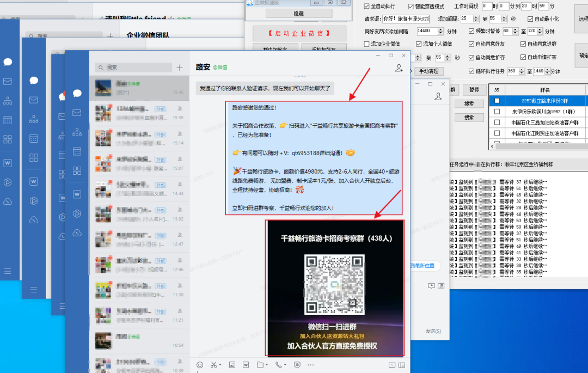Open cube apps icon in front window sidebar
The width and height of the screenshot is (588, 373).
click(77, 213)
